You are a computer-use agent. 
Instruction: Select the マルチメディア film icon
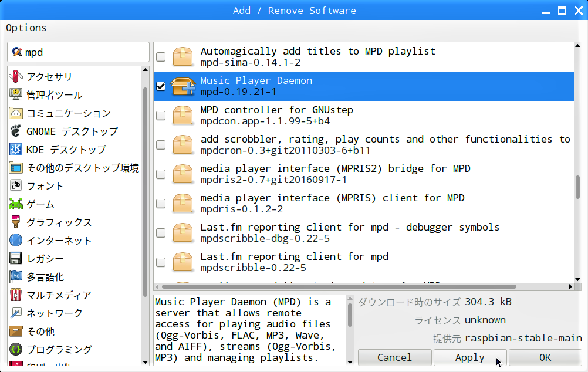pyautogui.click(x=16, y=295)
